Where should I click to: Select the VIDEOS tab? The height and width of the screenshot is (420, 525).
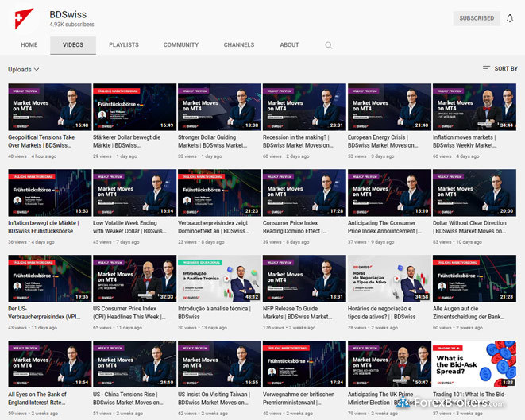pyautogui.click(x=73, y=44)
